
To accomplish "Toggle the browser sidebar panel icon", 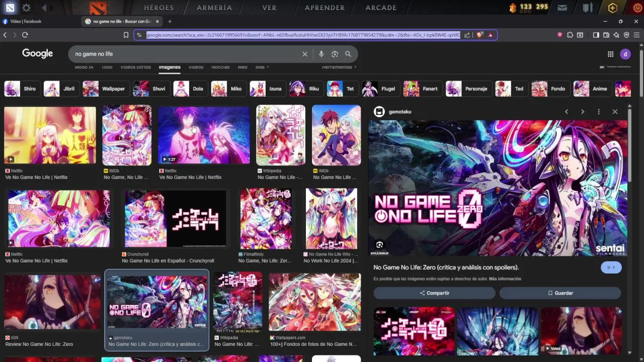I will click(596, 35).
